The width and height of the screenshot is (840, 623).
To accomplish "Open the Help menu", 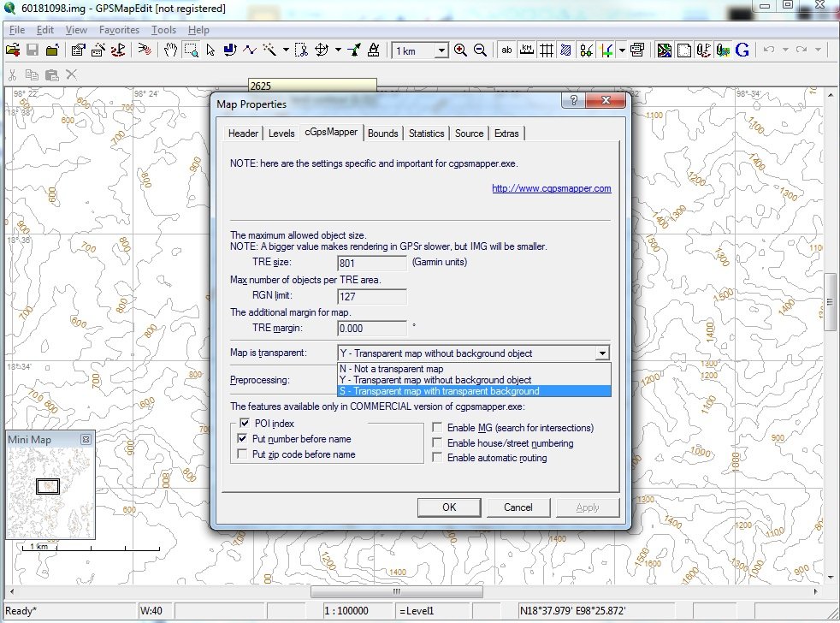I will (x=198, y=30).
